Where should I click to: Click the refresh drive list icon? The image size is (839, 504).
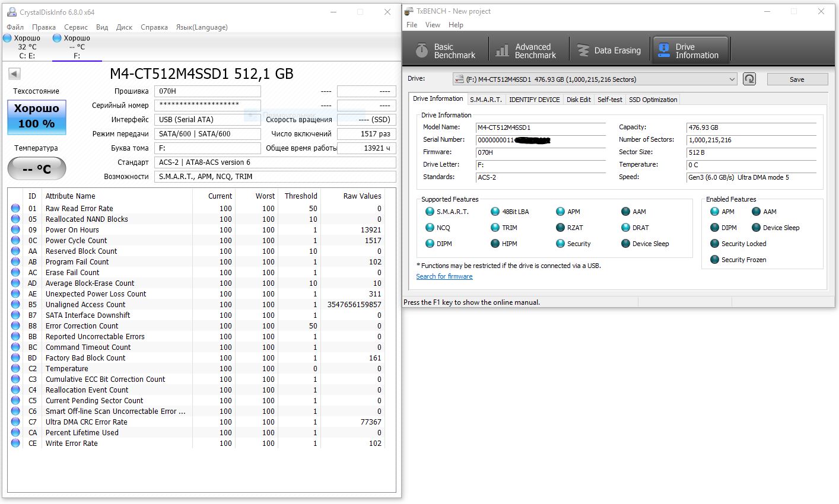(x=749, y=79)
